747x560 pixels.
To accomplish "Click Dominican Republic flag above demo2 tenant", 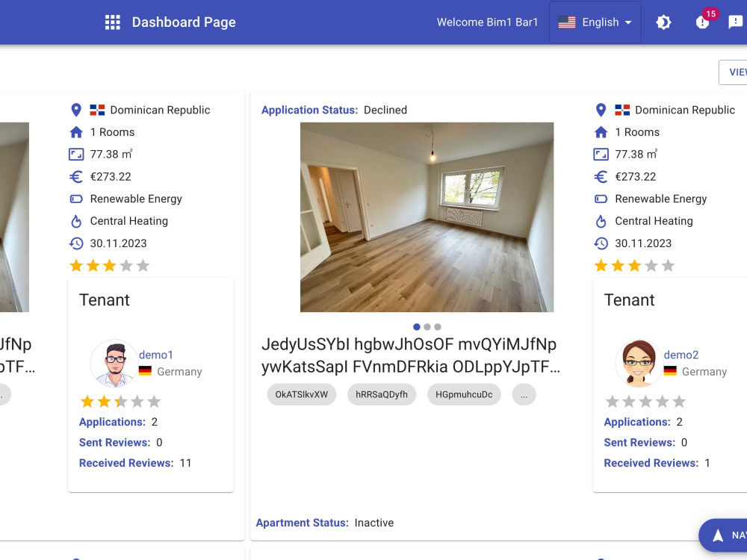I will point(622,110).
